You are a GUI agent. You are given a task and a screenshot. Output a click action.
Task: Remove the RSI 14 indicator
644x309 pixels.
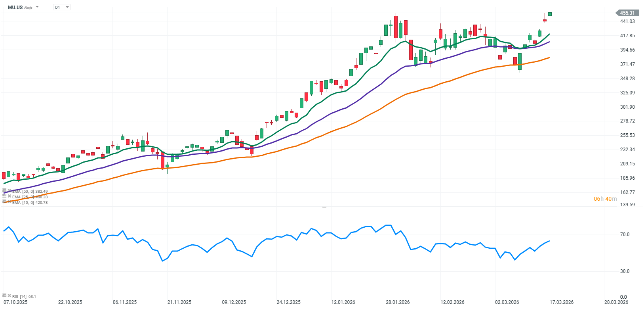[x=9, y=296]
